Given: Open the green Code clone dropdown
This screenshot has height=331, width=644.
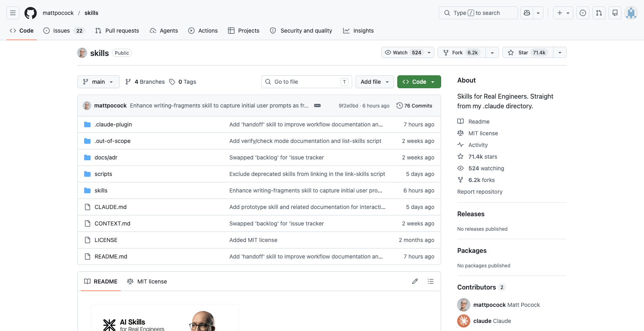Looking at the screenshot, I should [419, 82].
